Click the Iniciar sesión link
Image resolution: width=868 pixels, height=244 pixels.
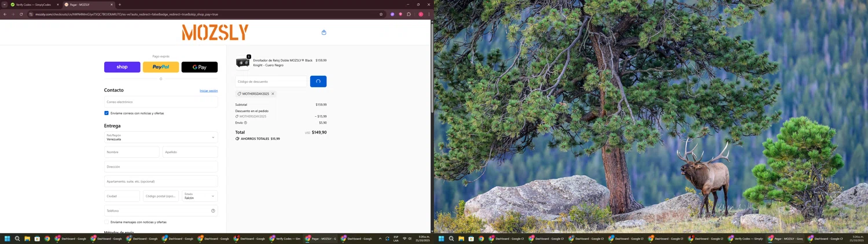pyautogui.click(x=209, y=91)
